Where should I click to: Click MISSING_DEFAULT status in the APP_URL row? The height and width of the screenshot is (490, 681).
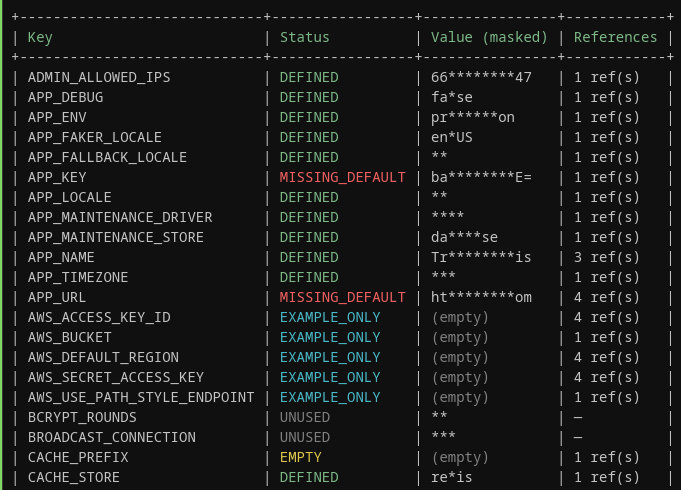point(342,297)
